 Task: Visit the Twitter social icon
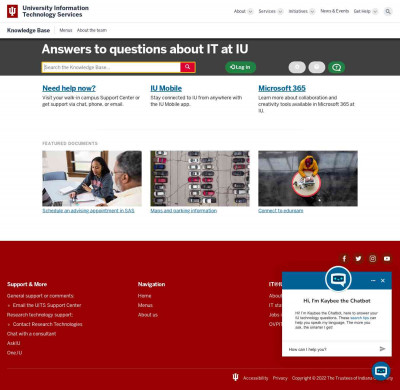pyautogui.click(x=358, y=258)
